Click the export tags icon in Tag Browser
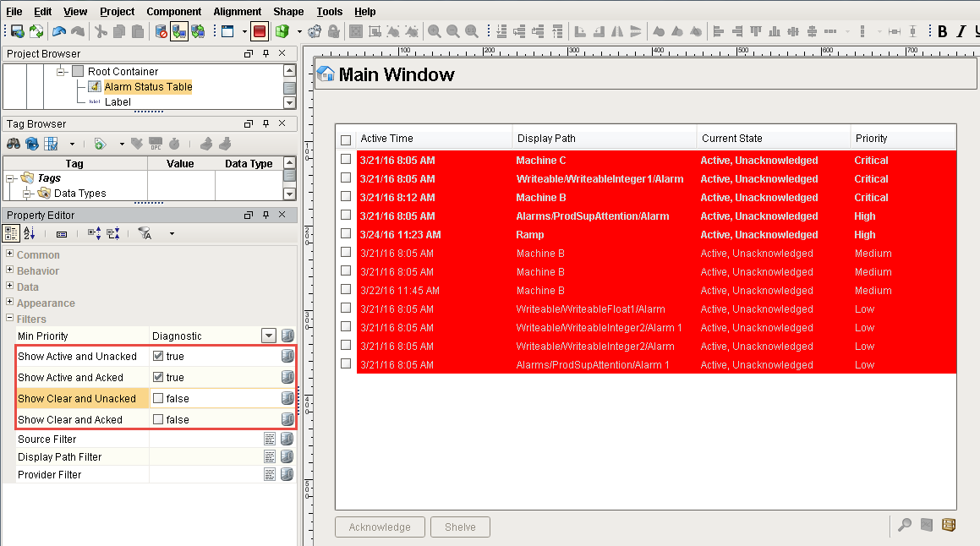Viewport: 980px width, 546px height. pos(206,145)
